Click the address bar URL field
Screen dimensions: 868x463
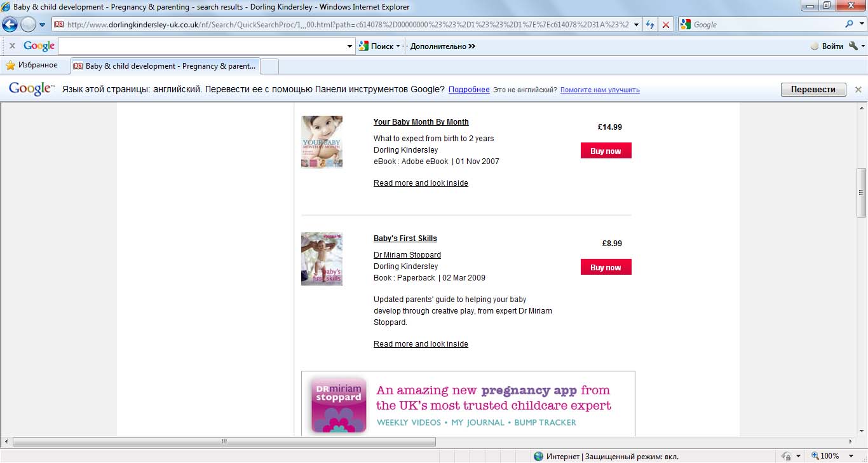point(342,25)
